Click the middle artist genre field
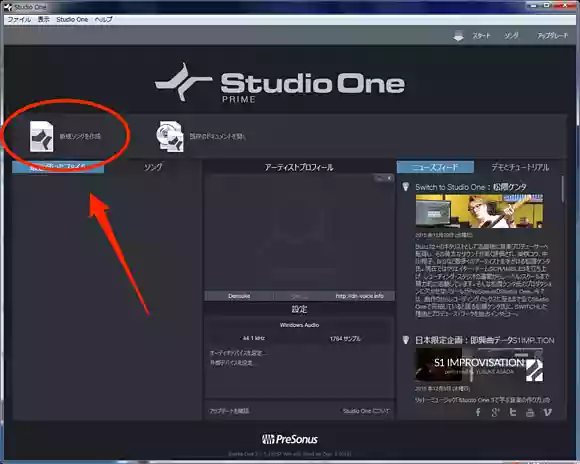Viewport: 580px width, 464px height. click(299, 296)
